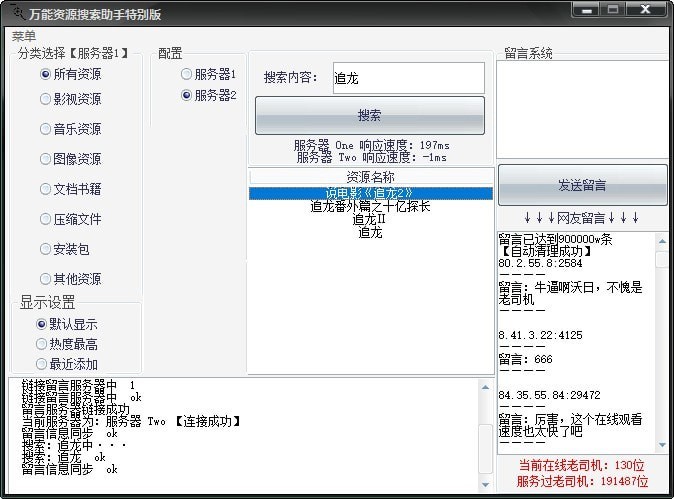Click the 当前在线老司机 status text
Screen dimensions: 674x499
tap(581, 465)
